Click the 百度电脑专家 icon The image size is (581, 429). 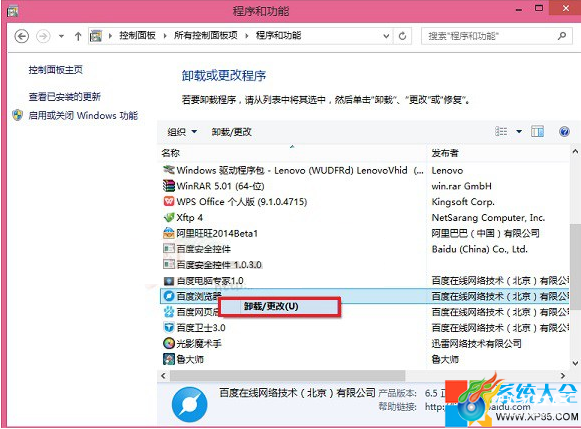pos(169,281)
